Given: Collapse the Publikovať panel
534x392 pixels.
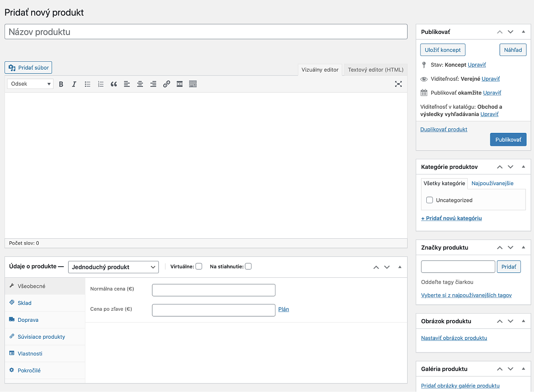Looking at the screenshot, I should (523, 32).
